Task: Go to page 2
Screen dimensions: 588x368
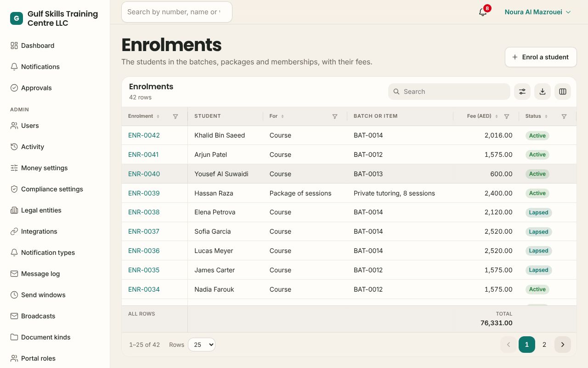Action: (x=544, y=345)
